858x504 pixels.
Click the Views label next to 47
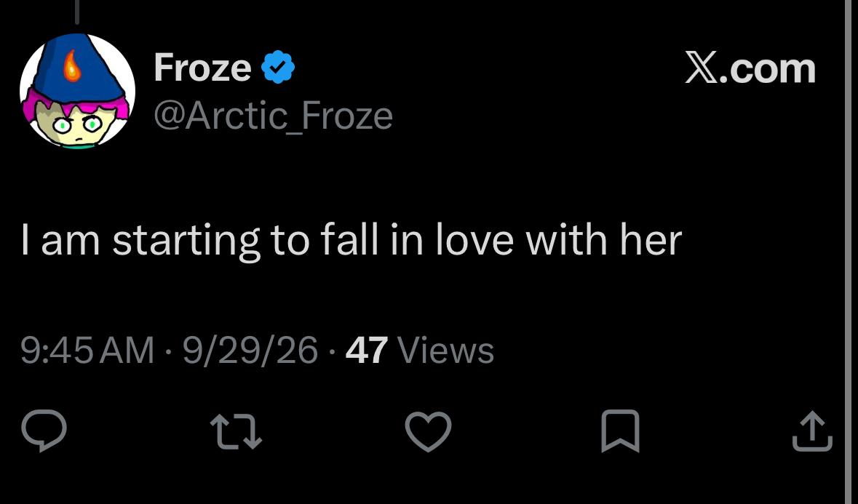pos(446,350)
